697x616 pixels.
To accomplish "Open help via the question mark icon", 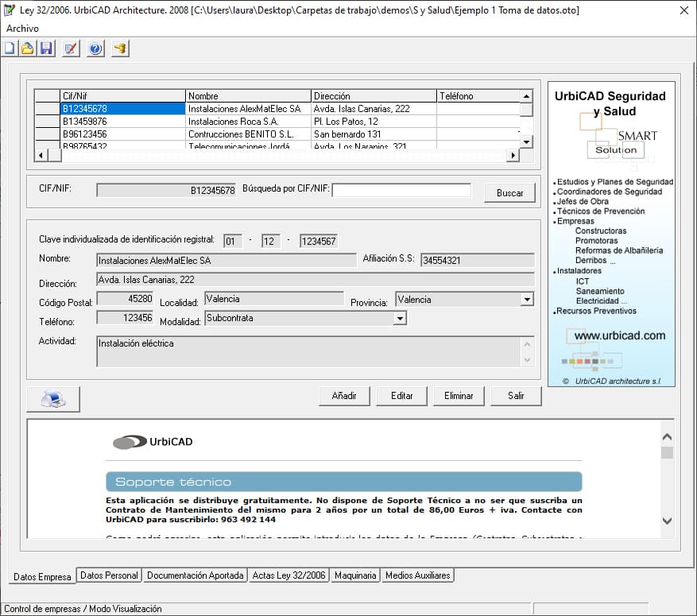I will pyautogui.click(x=95, y=48).
